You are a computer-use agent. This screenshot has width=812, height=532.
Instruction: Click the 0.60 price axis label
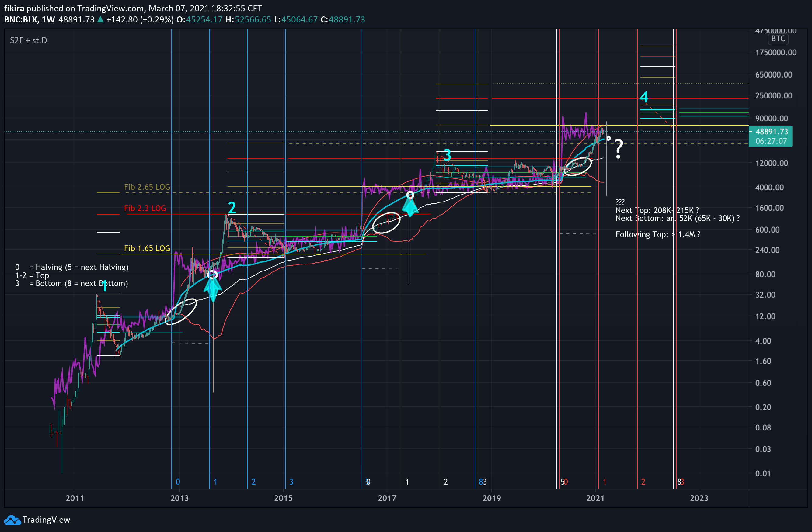click(x=763, y=383)
